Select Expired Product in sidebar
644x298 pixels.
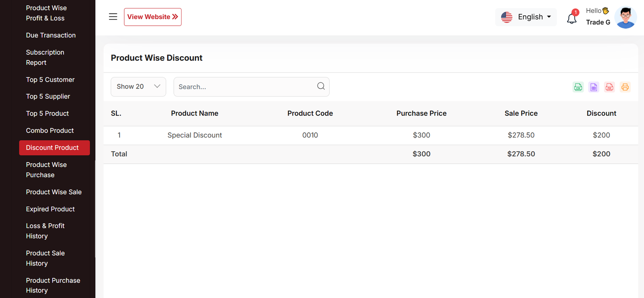[x=50, y=209]
